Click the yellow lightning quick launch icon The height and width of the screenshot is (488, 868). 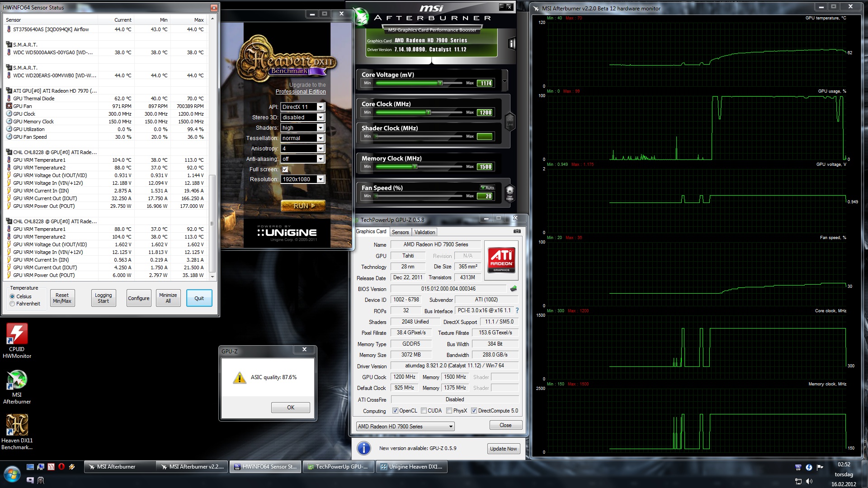[x=72, y=467]
